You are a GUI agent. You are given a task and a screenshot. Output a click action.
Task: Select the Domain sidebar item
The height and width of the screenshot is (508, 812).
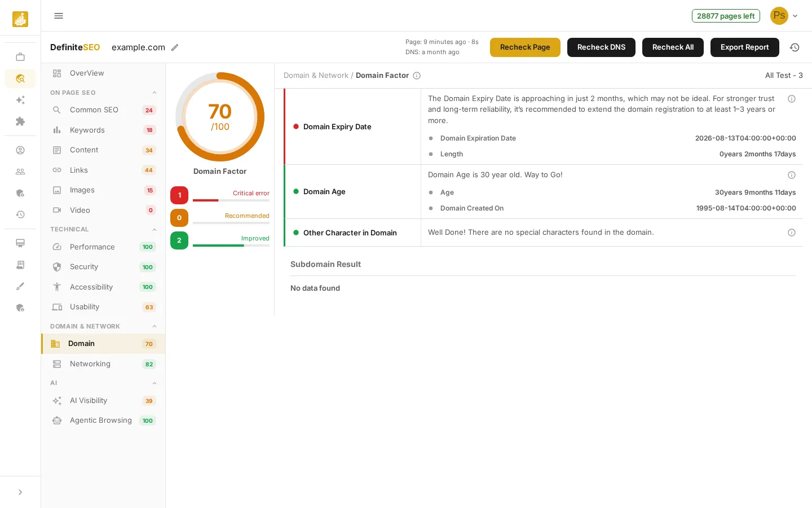tap(103, 344)
